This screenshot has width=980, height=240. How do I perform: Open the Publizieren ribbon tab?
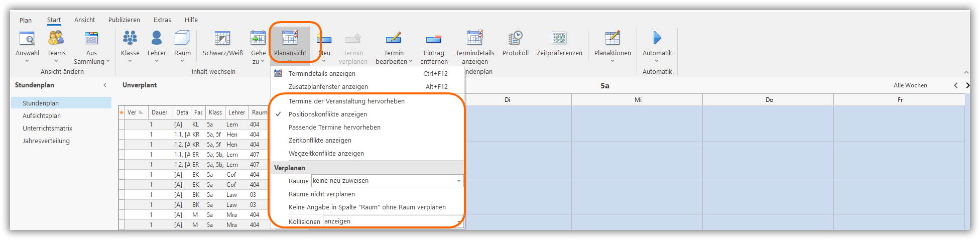click(124, 20)
